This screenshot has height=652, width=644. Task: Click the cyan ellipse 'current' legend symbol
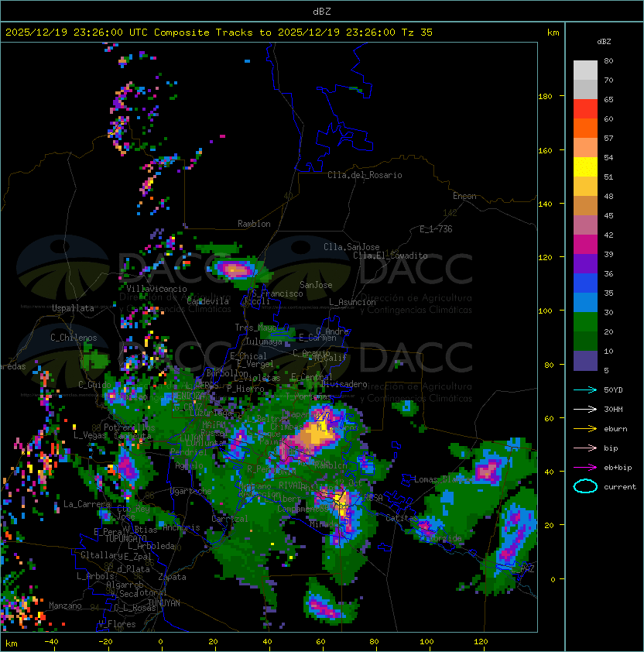(x=585, y=486)
